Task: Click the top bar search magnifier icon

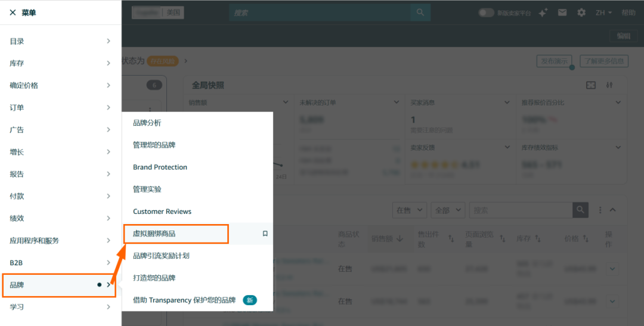Action: [420, 13]
